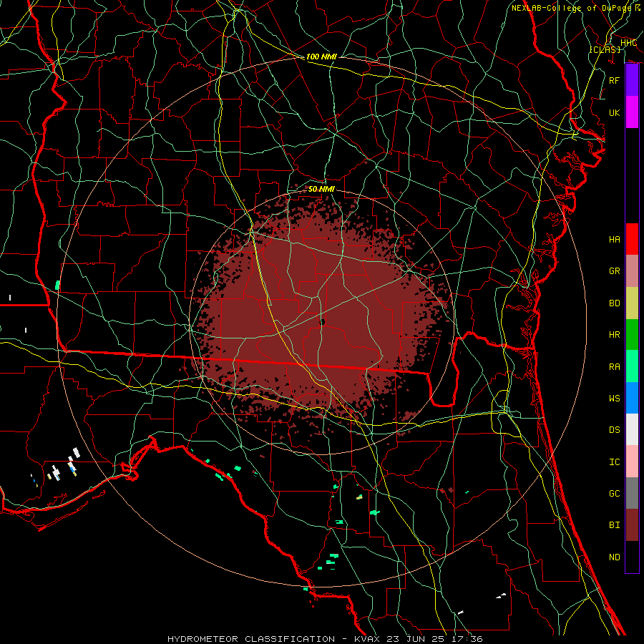644x644 pixels.
Task: Select the GR pink legend swatch
Action: pyautogui.click(x=632, y=270)
